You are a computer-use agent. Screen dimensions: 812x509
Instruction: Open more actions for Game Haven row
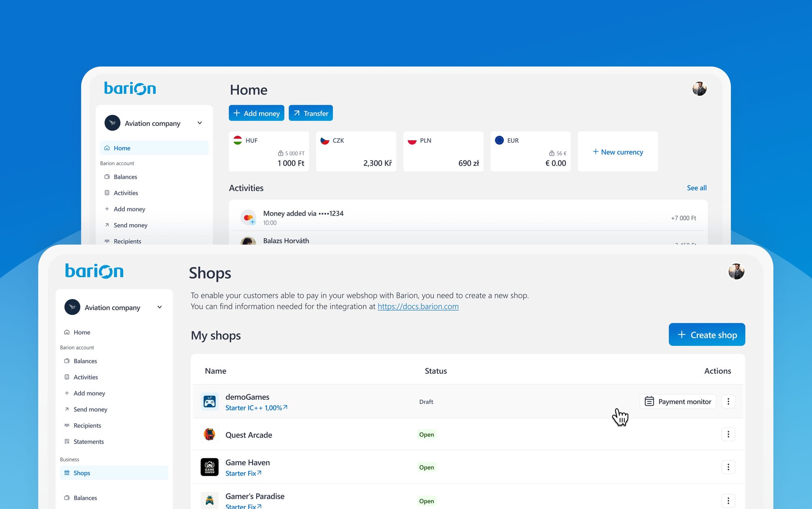[728, 467]
